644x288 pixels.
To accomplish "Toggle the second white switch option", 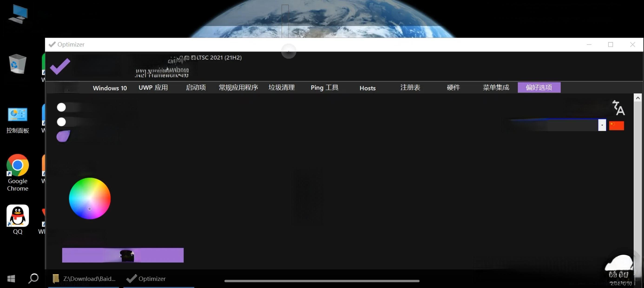I will (62, 122).
